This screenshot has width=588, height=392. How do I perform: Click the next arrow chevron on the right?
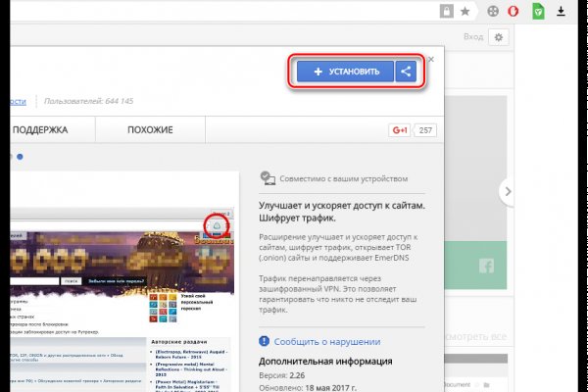(x=507, y=192)
